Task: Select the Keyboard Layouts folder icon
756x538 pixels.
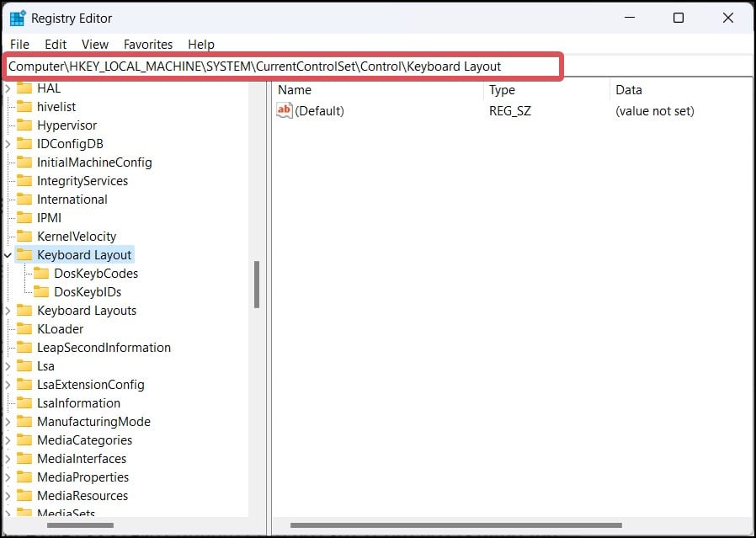Action: pos(24,311)
